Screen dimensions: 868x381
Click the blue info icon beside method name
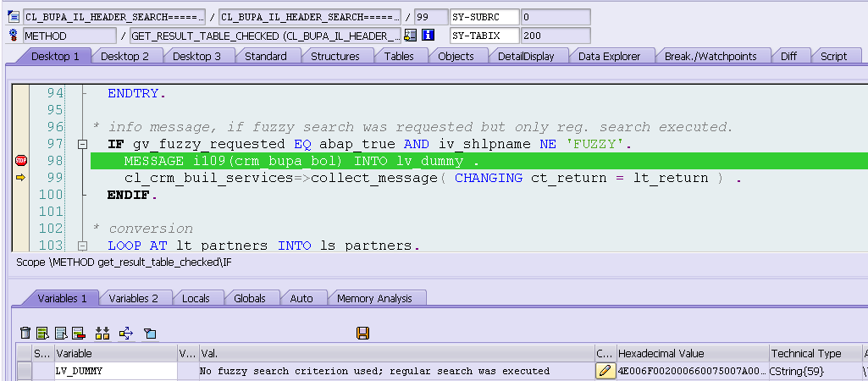click(428, 36)
